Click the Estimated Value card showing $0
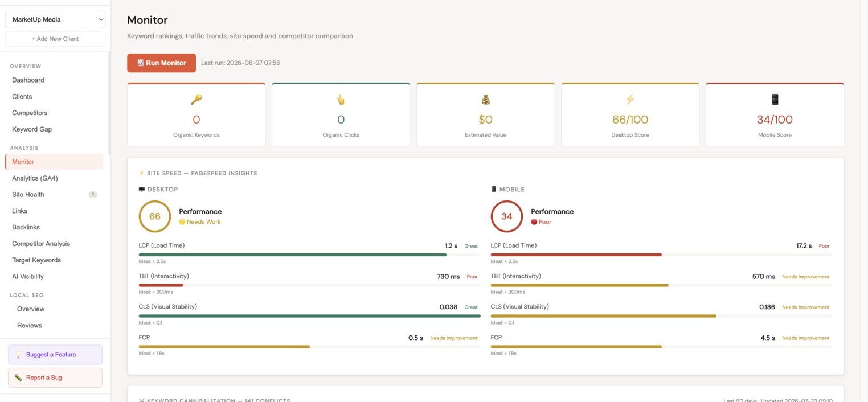Image resolution: width=868 pixels, height=402 pixels. click(485, 115)
